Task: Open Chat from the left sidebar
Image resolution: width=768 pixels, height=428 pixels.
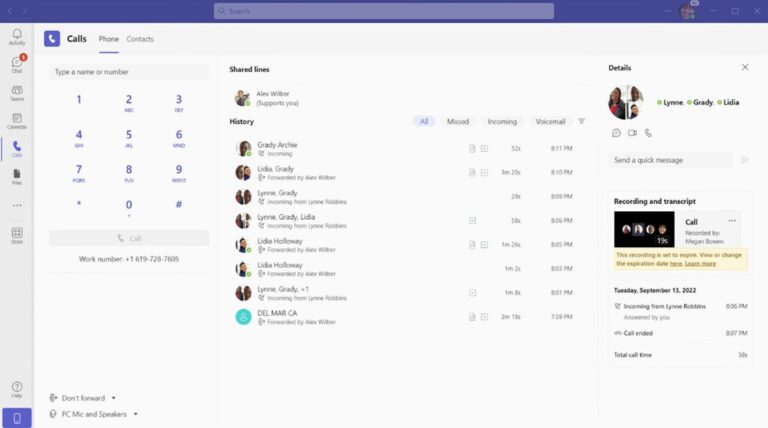Action: 17,64
